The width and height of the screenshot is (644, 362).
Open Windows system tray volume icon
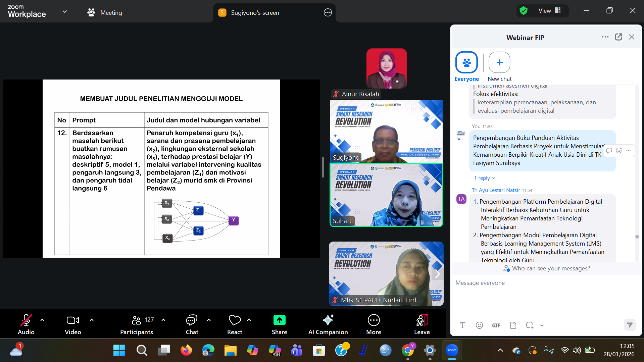click(577, 350)
